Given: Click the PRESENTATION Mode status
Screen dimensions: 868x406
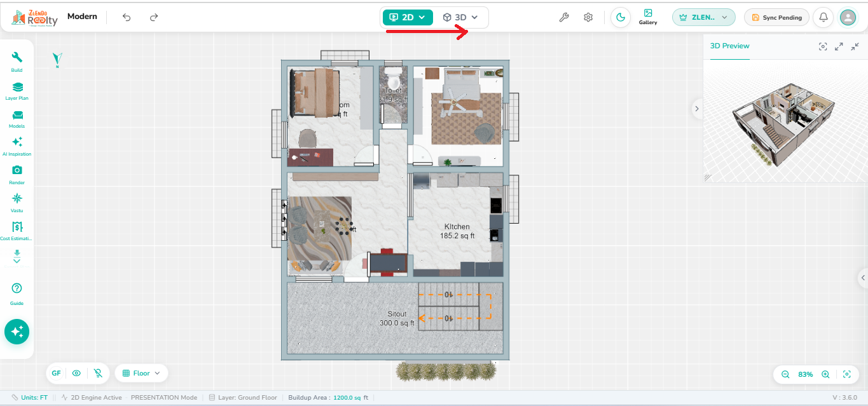Looking at the screenshot, I should coord(163,397).
